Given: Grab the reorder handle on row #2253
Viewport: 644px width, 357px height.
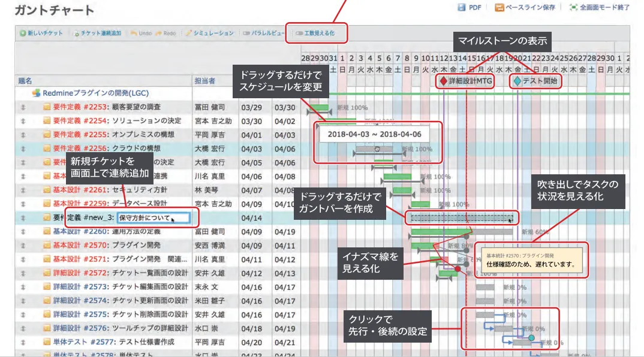Looking at the screenshot, I should [x=23, y=107].
